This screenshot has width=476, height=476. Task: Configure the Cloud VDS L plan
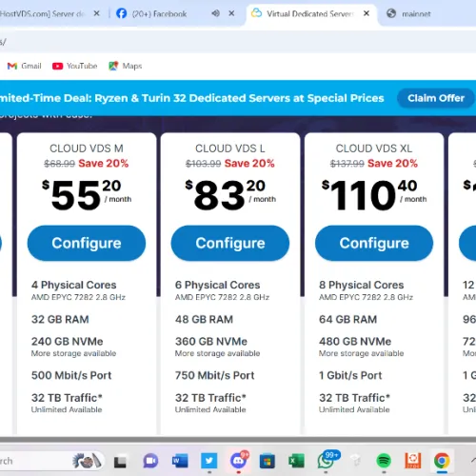[230, 243]
